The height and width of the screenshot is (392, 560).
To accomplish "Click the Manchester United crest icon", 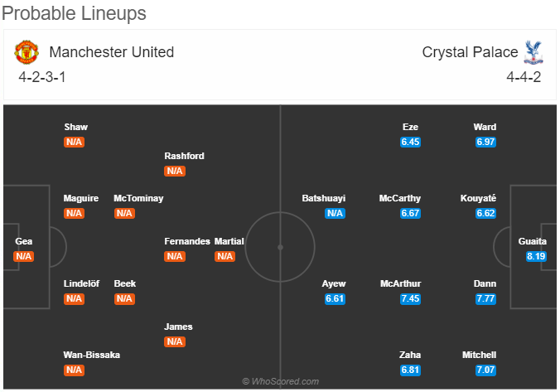I will (27, 52).
